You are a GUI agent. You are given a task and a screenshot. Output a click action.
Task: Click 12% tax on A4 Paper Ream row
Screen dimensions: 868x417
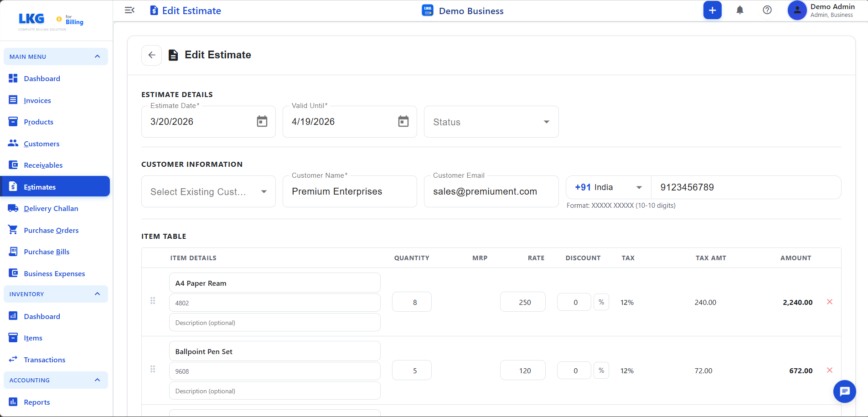tap(627, 302)
